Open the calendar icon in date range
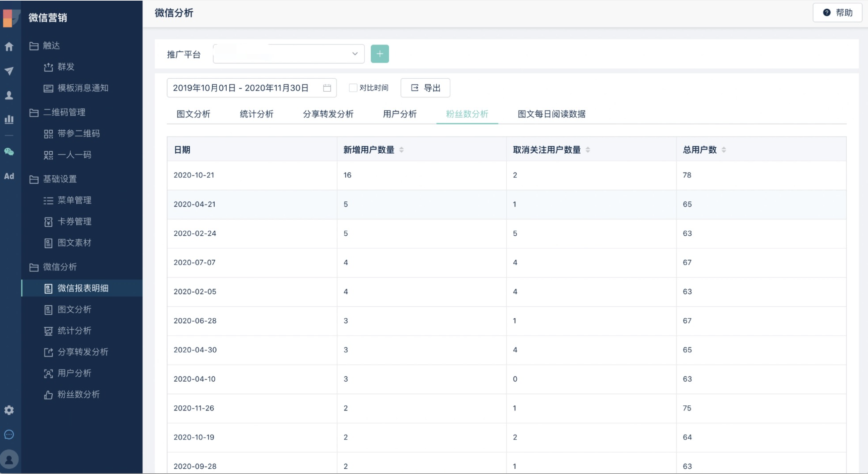Viewport: 868px width, 474px height. [327, 88]
